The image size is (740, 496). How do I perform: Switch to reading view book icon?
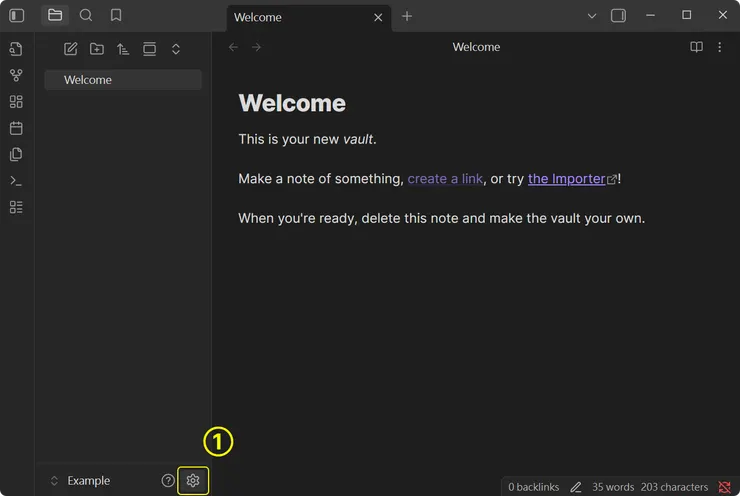697,47
